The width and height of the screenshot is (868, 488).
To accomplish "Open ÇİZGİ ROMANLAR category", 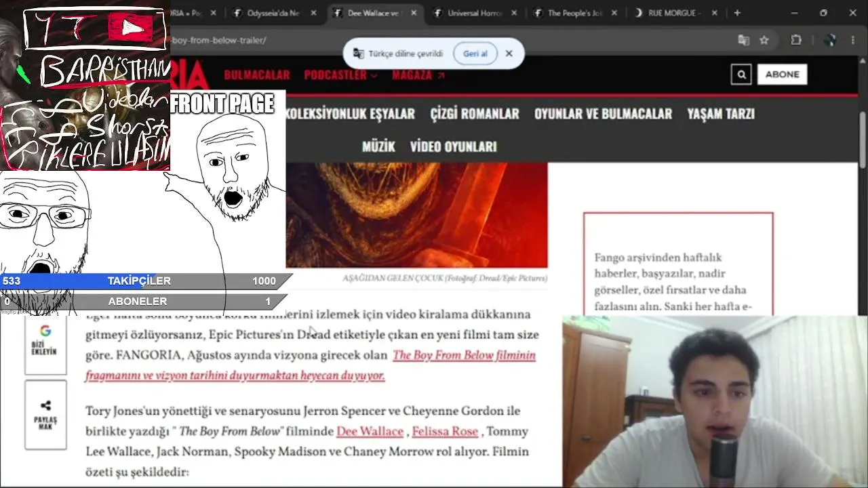I will (475, 114).
